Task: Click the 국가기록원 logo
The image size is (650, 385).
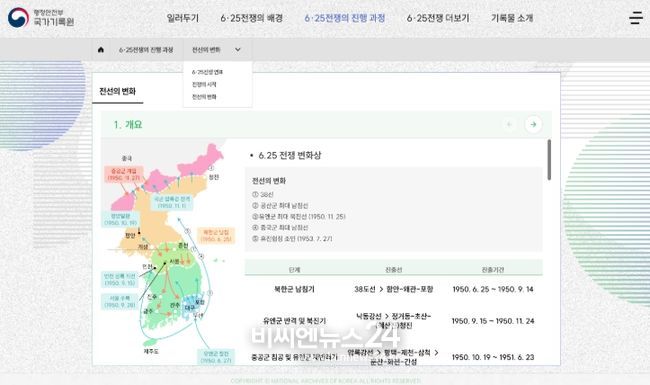Action: (41, 18)
